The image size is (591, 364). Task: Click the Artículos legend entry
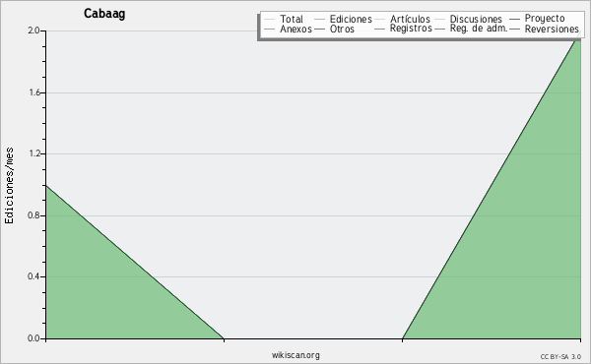[x=402, y=19]
